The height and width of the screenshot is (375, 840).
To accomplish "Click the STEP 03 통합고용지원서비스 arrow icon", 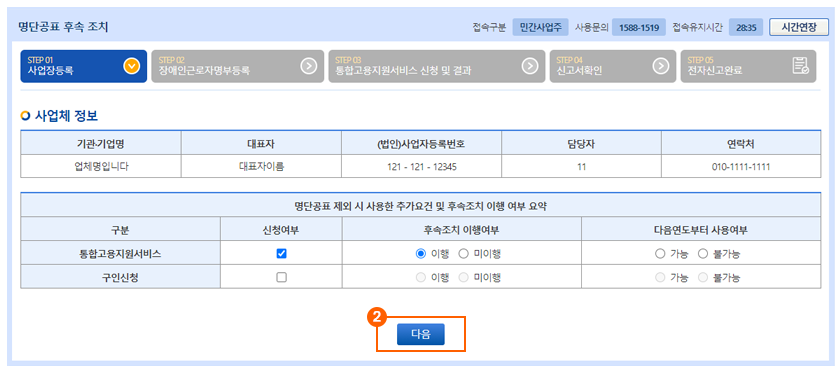I will tap(530, 66).
